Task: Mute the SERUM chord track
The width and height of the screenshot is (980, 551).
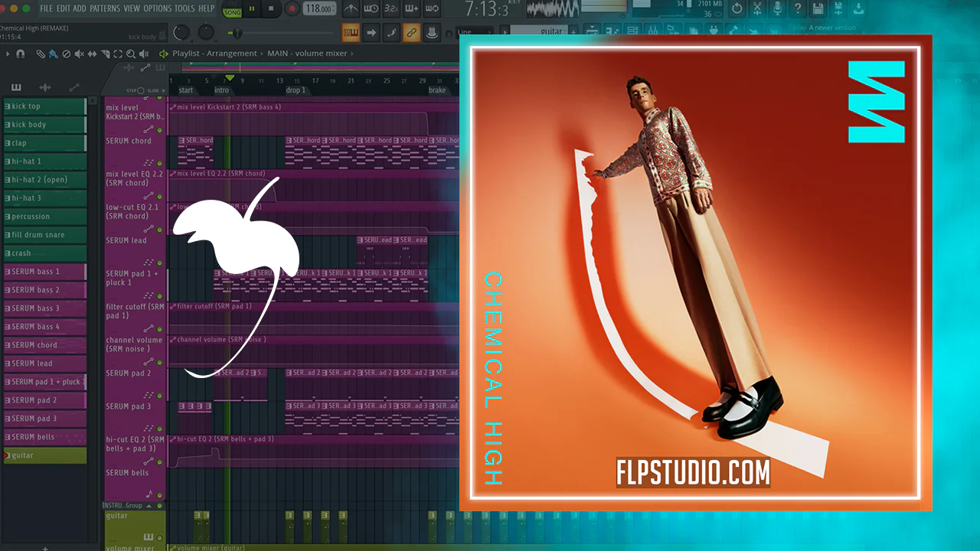Action: pyautogui.click(x=160, y=164)
